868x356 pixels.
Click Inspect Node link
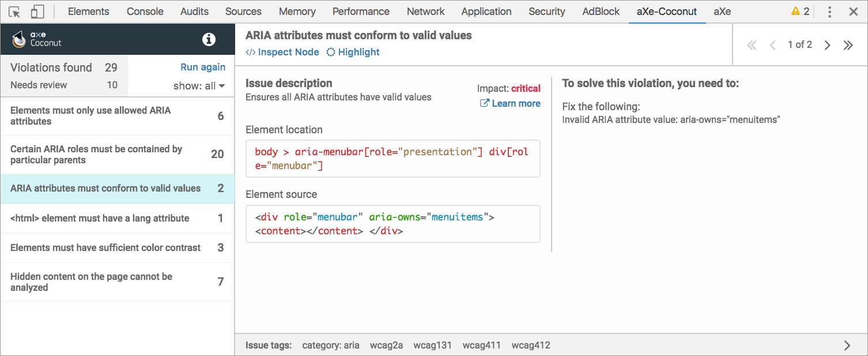coord(282,52)
